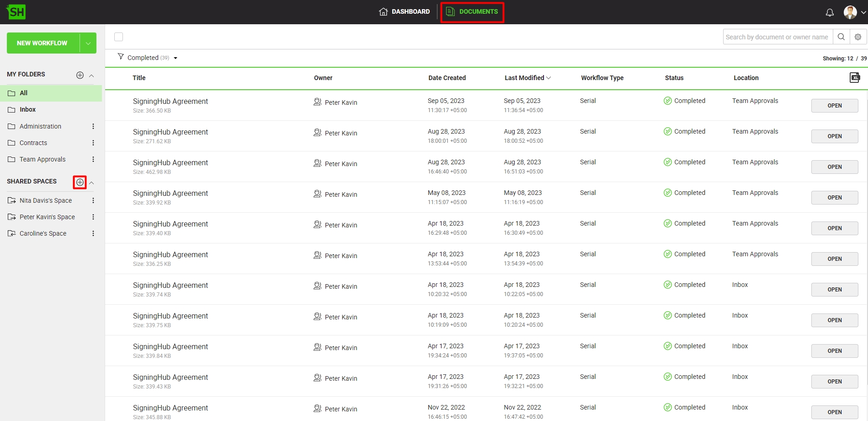Click the New Workflow button

(42, 43)
